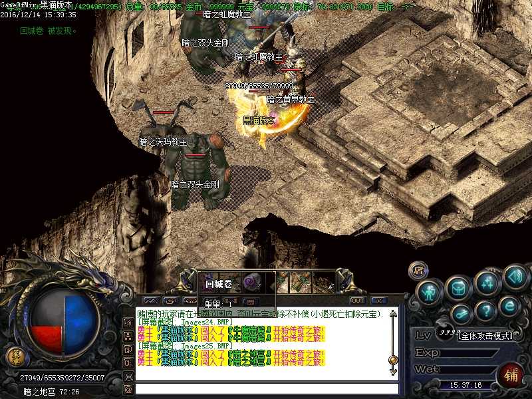Viewport: 532px width, 399px height.
Task: Target the upper 暗之双头金刚 monster label
Action: (x=206, y=43)
